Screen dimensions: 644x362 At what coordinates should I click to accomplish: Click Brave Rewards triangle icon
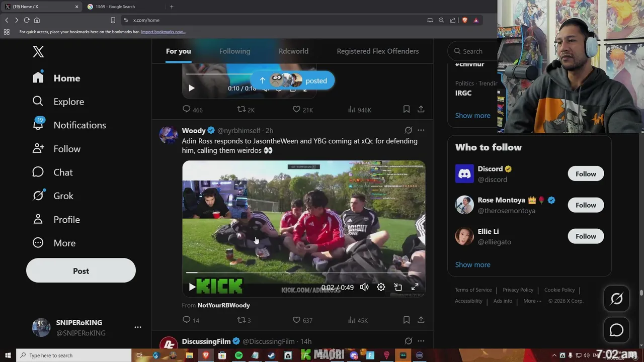[x=476, y=20]
